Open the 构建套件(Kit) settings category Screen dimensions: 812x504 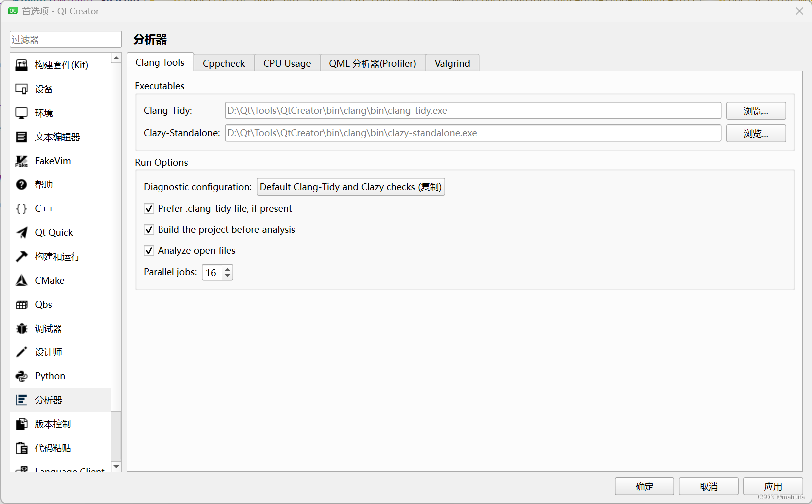(x=60, y=65)
